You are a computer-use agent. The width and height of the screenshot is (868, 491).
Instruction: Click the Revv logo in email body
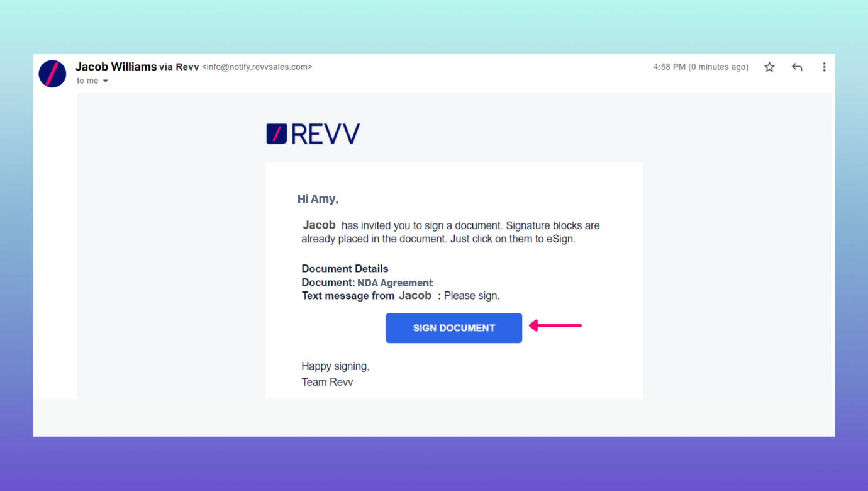[313, 134]
